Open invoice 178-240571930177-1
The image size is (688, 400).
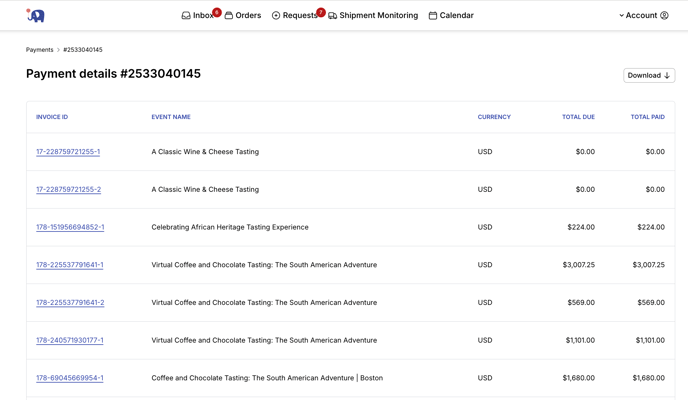70,340
